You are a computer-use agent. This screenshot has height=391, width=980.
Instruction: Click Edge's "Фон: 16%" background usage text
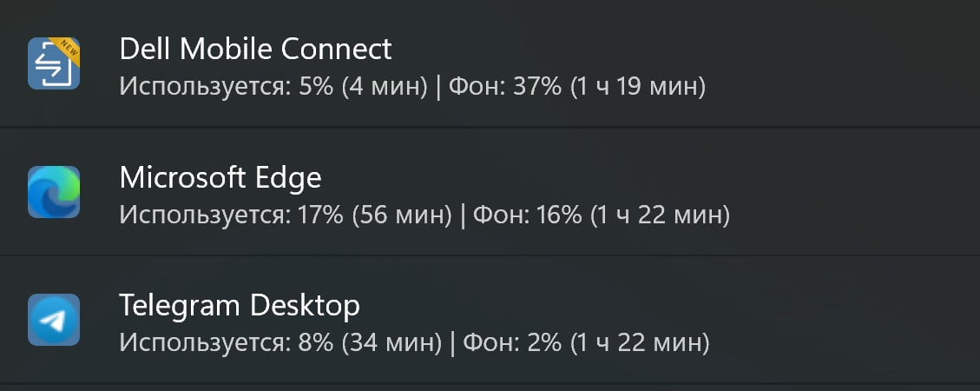528,215
